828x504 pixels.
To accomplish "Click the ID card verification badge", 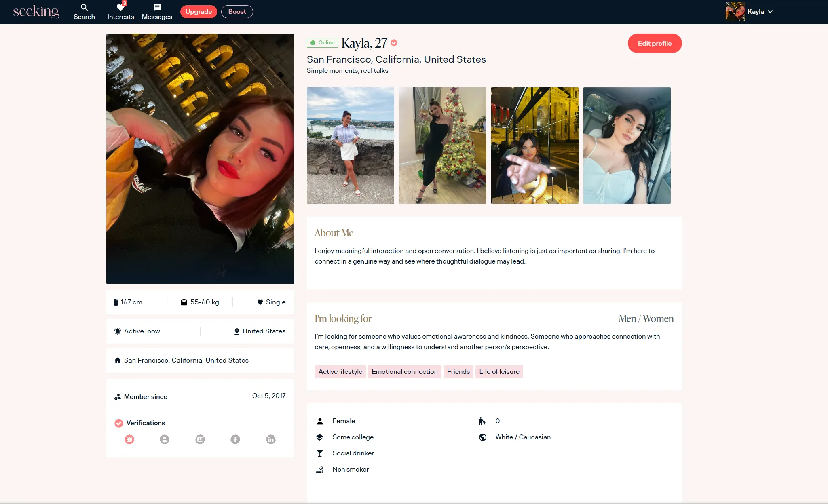I will pos(200,439).
